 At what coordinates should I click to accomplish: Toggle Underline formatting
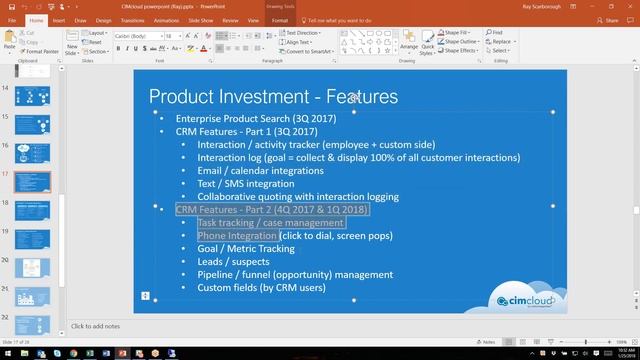tap(136, 49)
